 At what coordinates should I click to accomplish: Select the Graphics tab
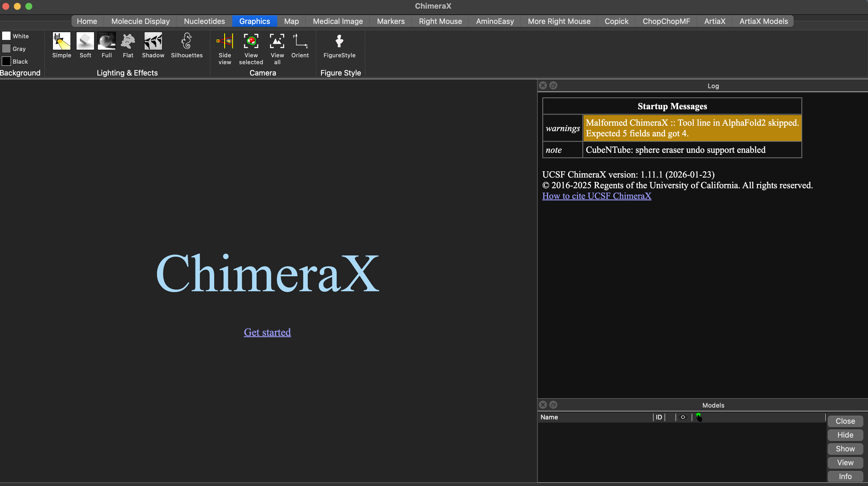point(255,21)
